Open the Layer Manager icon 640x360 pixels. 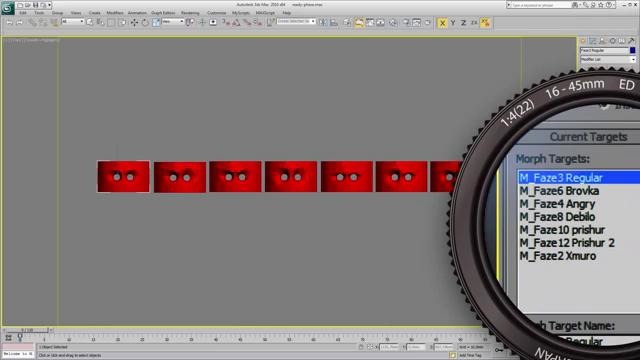pos(347,23)
